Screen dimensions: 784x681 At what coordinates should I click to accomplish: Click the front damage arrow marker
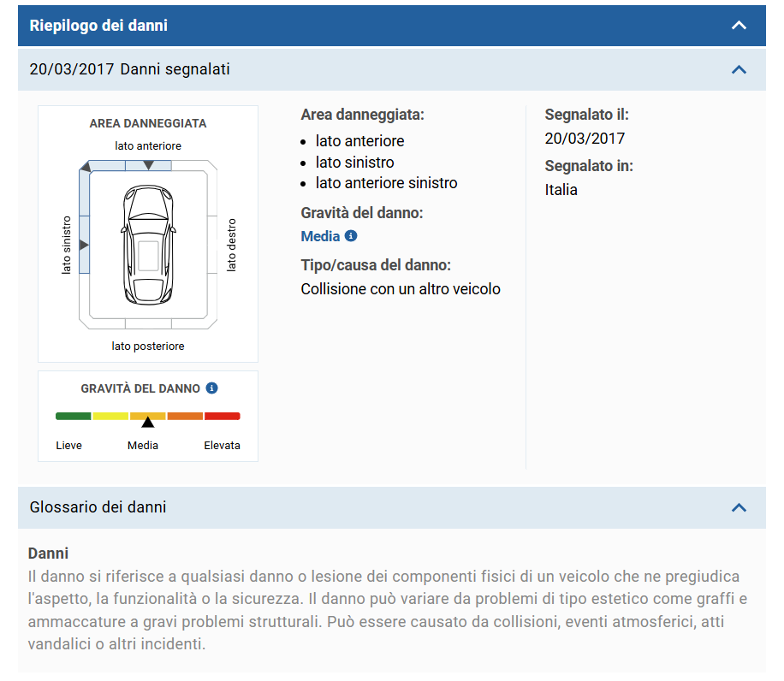148,164
